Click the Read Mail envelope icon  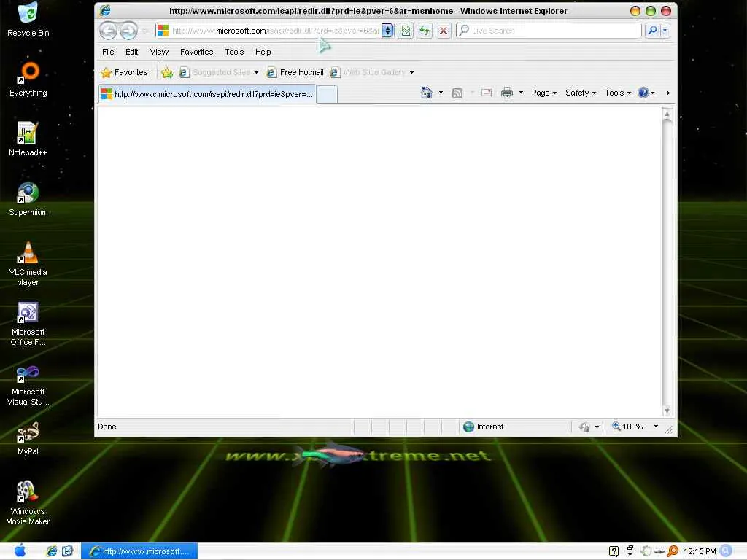pyautogui.click(x=487, y=93)
